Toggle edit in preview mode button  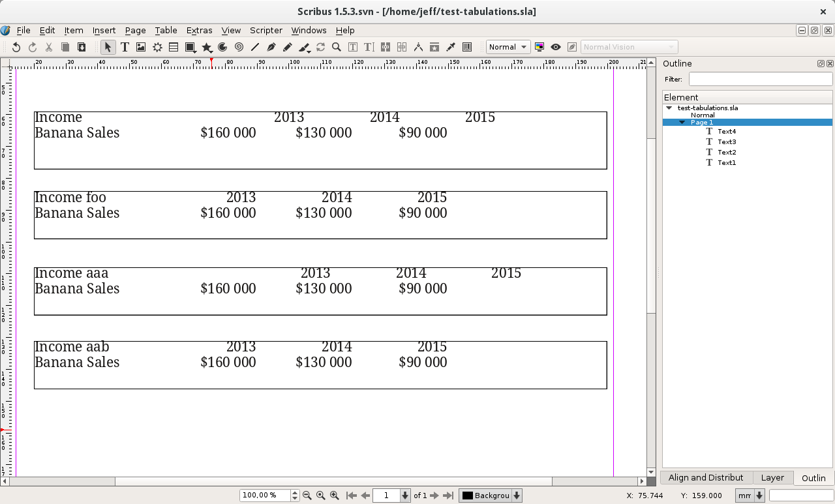[572, 47]
